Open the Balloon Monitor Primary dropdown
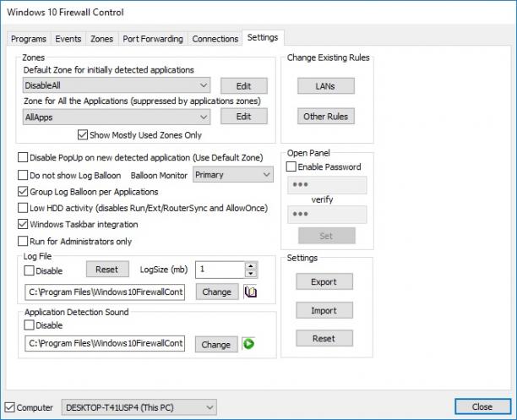The width and height of the screenshot is (517, 420). (233, 175)
